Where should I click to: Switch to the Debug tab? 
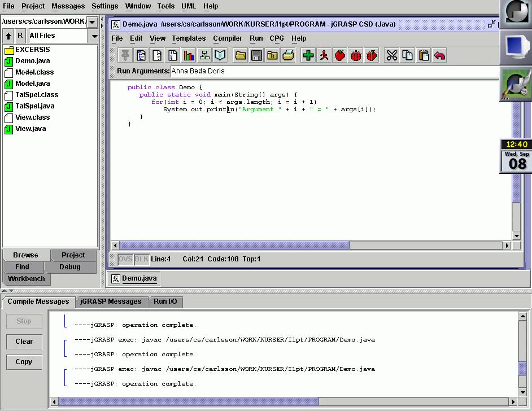pyautogui.click(x=70, y=267)
